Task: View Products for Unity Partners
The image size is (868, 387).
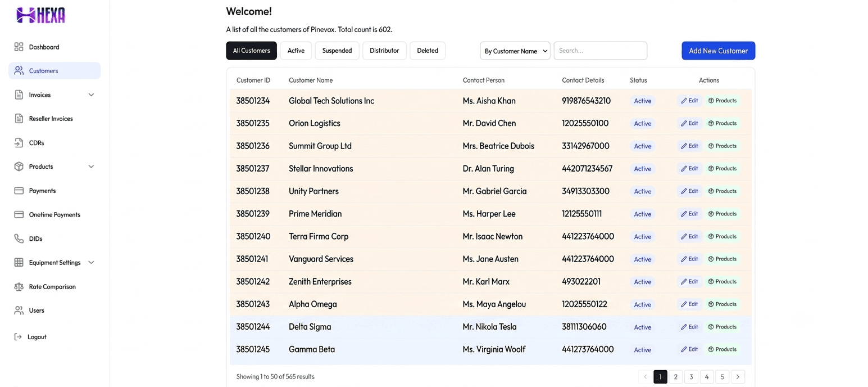Action: 722,191
